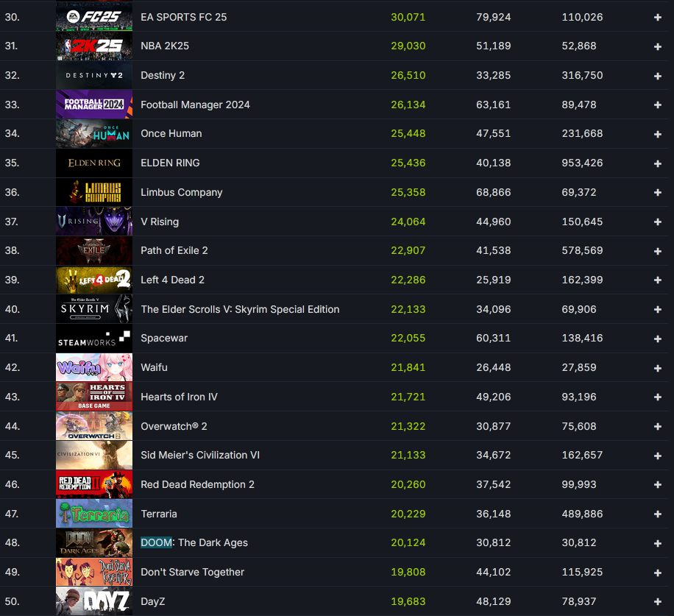Click the plus icon next to ELDEN RING
Screen dimensions: 674x616
pyautogui.click(x=657, y=163)
